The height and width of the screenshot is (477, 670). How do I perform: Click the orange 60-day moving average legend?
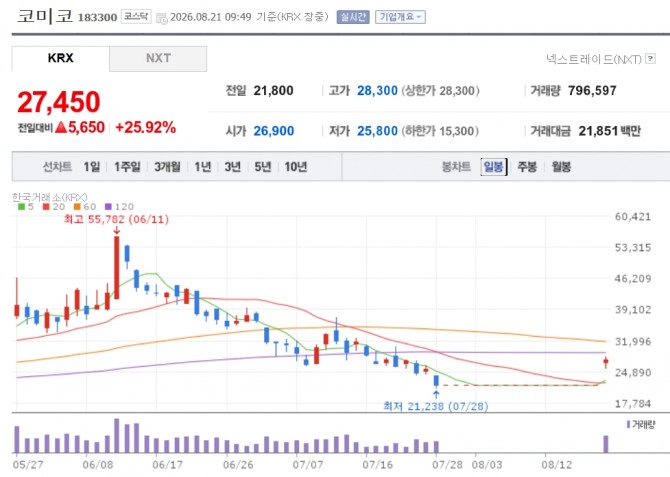point(85,207)
